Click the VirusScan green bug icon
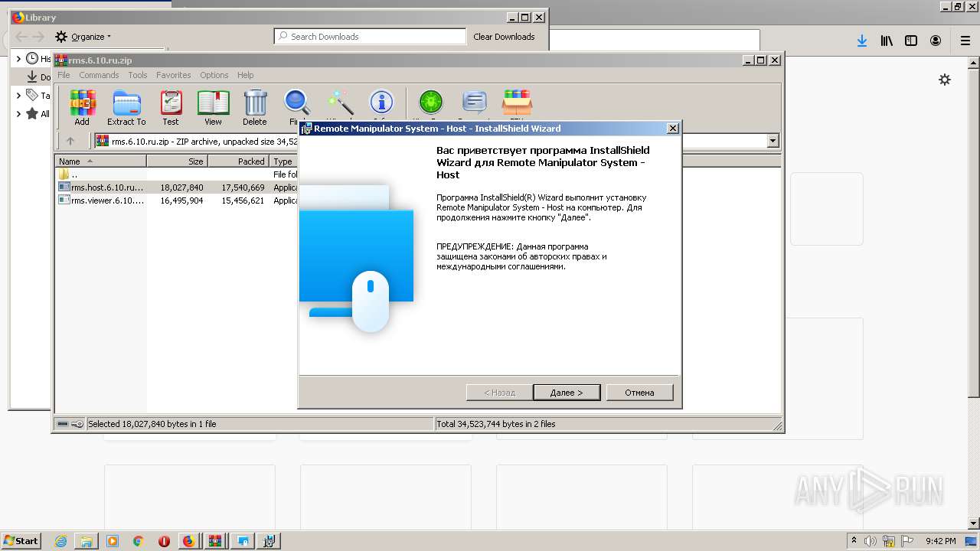The width and height of the screenshot is (980, 551). click(x=431, y=104)
